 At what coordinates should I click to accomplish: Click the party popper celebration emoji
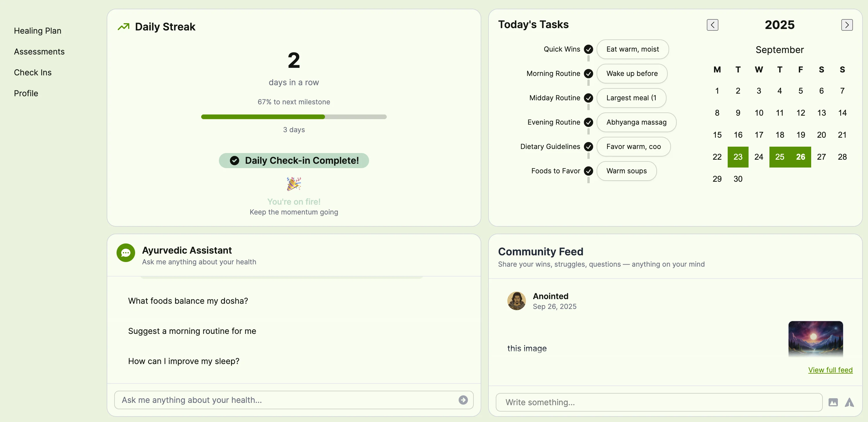tap(293, 184)
